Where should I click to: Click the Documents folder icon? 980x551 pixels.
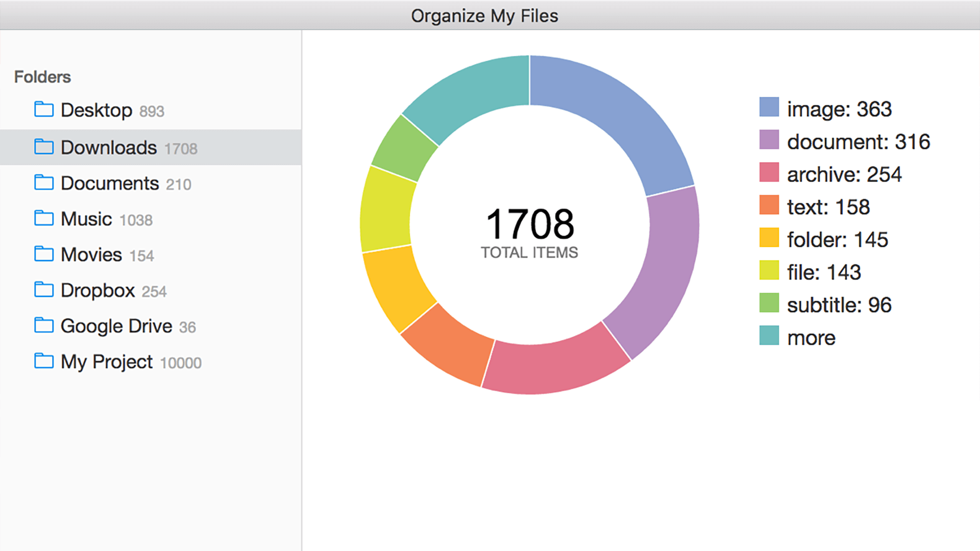45,182
